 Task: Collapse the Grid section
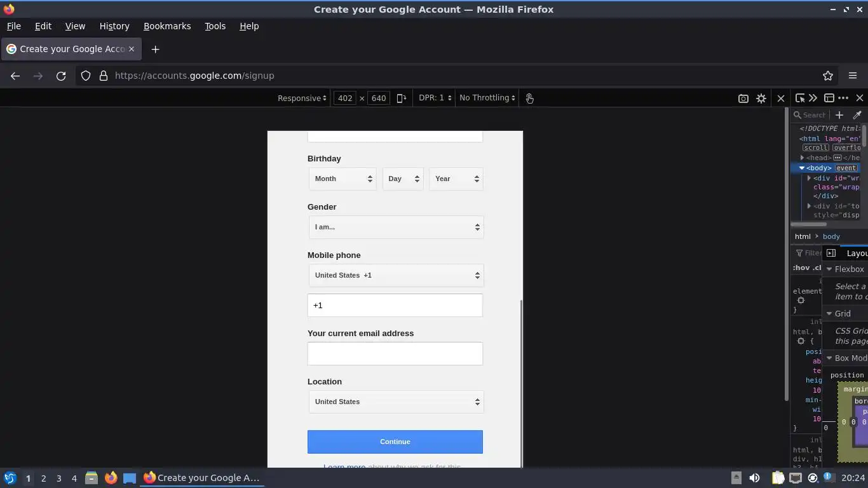coord(829,314)
